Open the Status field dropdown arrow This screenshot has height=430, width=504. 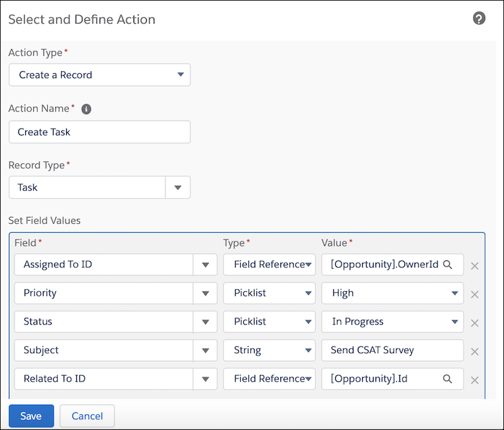[x=205, y=322]
